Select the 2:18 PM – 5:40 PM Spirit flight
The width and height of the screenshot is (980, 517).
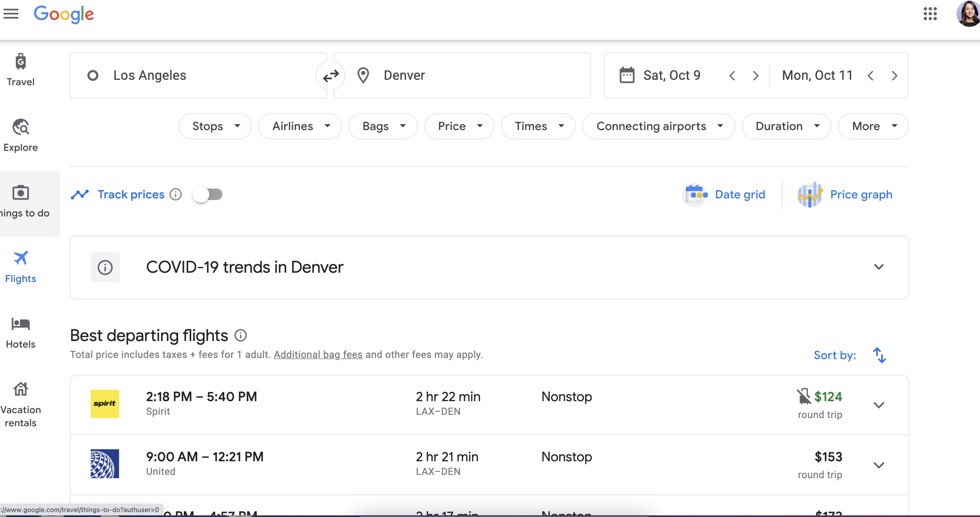(x=489, y=405)
